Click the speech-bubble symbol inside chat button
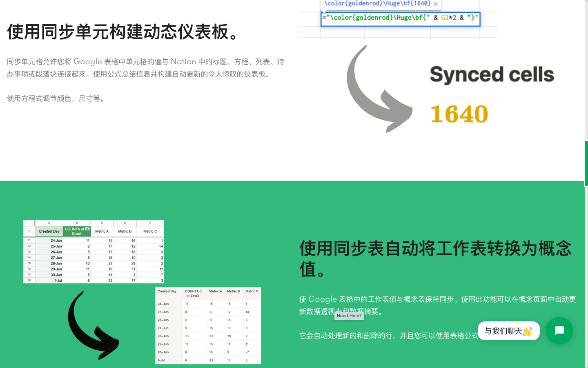This screenshot has width=588, height=368. tap(559, 331)
